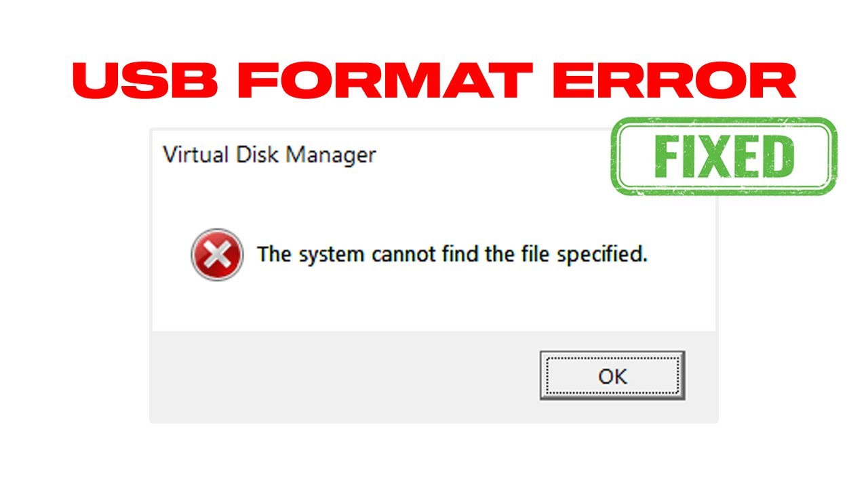This screenshot has height=488, width=868.
Task: Click the word The starting the error message
Action: (x=273, y=255)
